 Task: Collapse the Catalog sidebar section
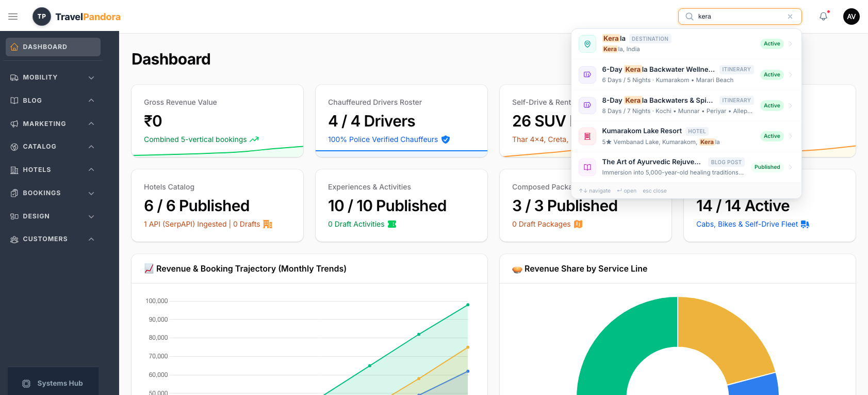click(53, 147)
